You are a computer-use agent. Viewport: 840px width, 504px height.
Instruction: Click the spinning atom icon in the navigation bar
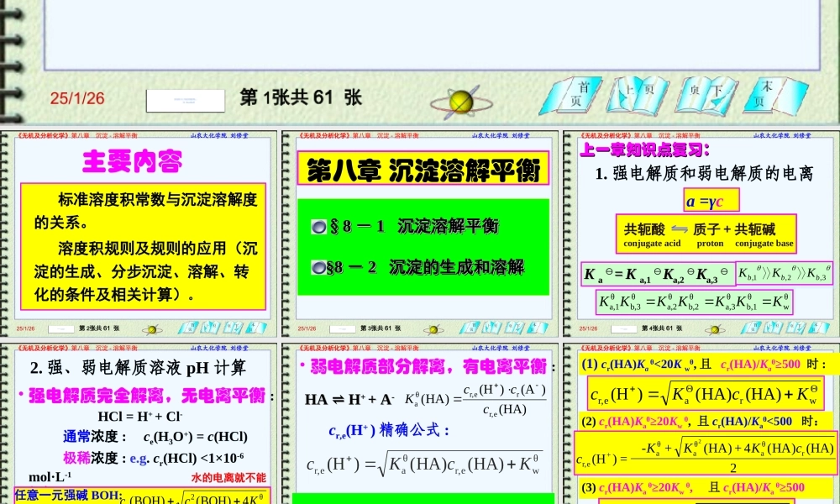[x=460, y=101]
